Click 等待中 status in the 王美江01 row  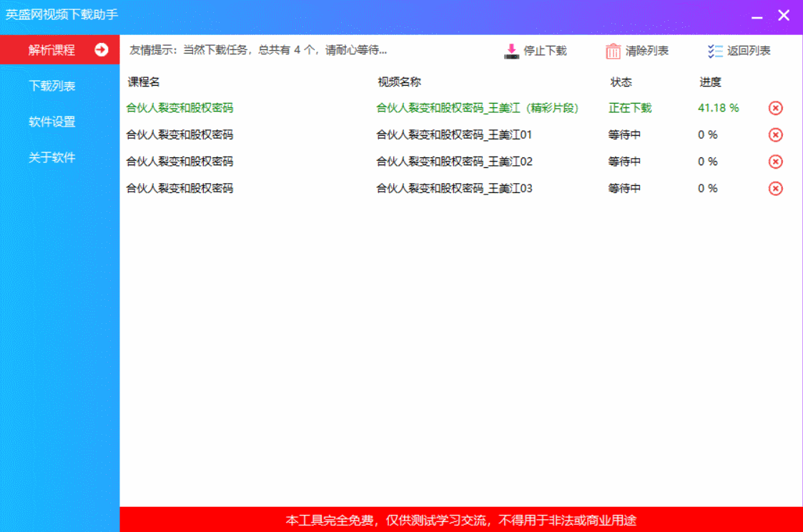(624, 134)
